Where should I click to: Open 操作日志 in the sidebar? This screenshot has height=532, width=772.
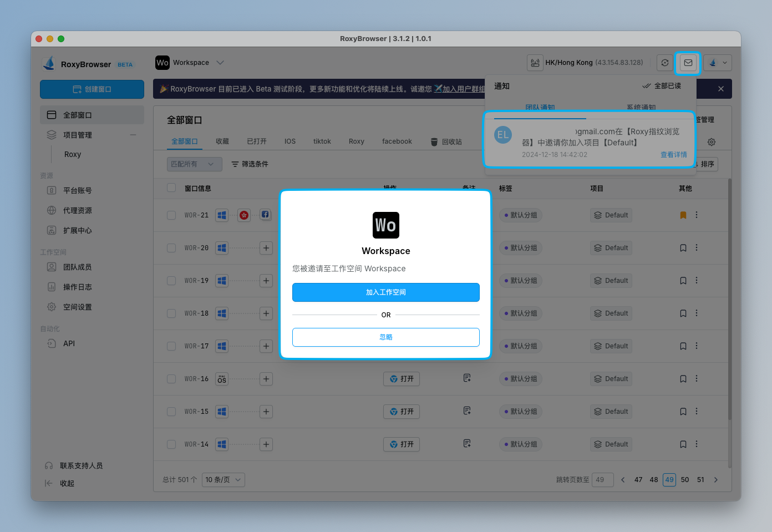click(x=77, y=287)
